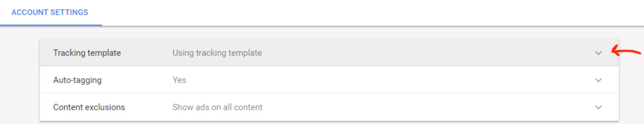Click the word 'template' in the first row label
Image resolution: width=644 pixels, height=124 pixels.
click(104, 53)
